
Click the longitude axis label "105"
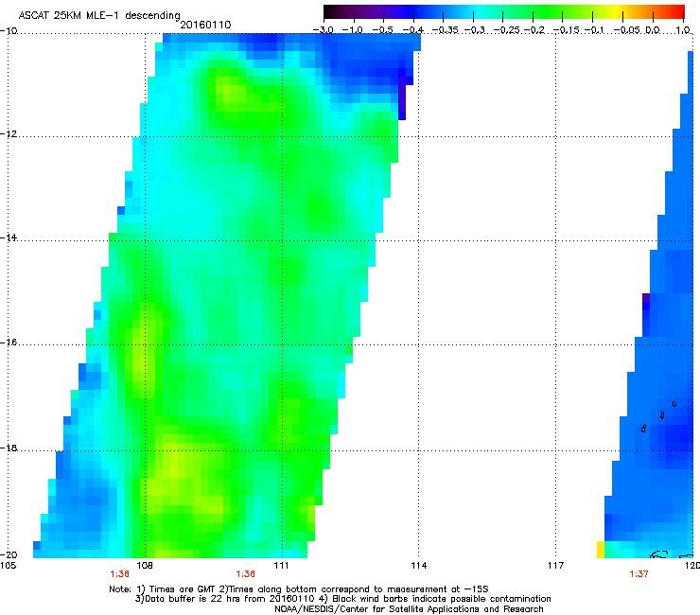pos(8,566)
